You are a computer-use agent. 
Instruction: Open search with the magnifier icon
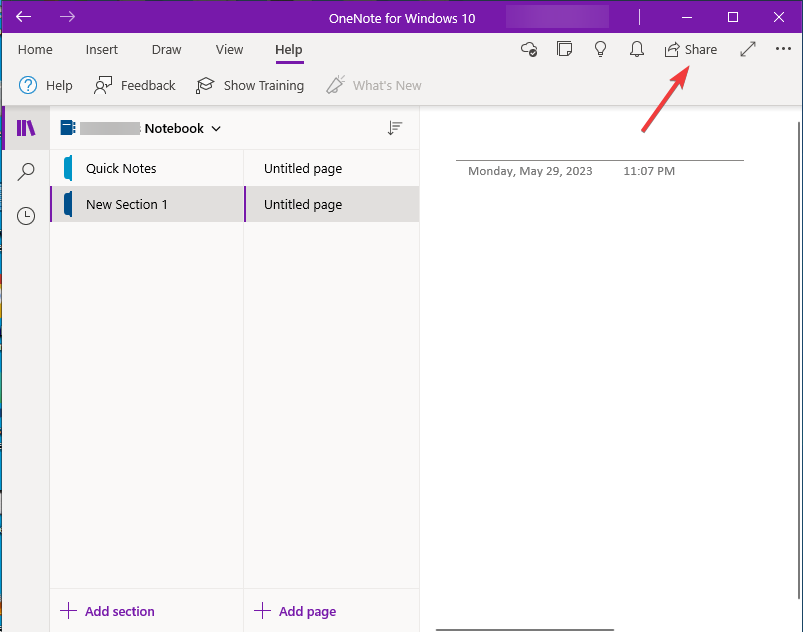pyautogui.click(x=26, y=172)
